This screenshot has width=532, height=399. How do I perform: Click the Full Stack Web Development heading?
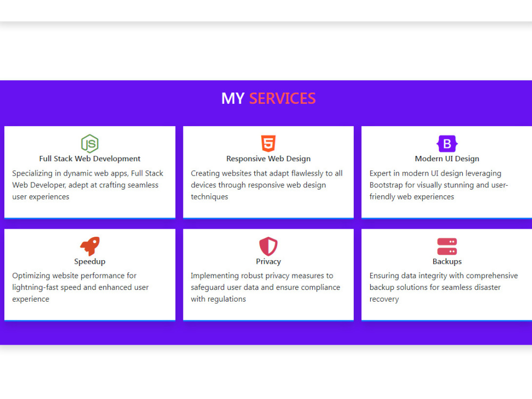coord(89,158)
